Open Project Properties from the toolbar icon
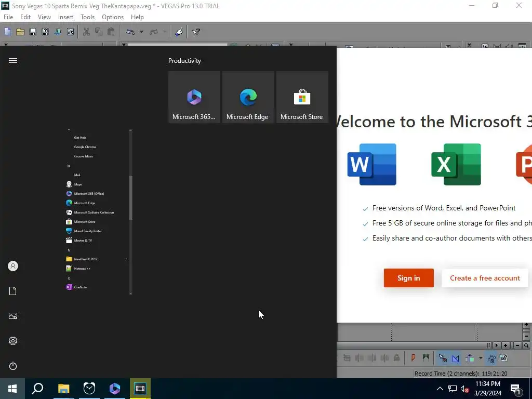Image resolution: width=532 pixels, height=399 pixels. tap(70, 32)
